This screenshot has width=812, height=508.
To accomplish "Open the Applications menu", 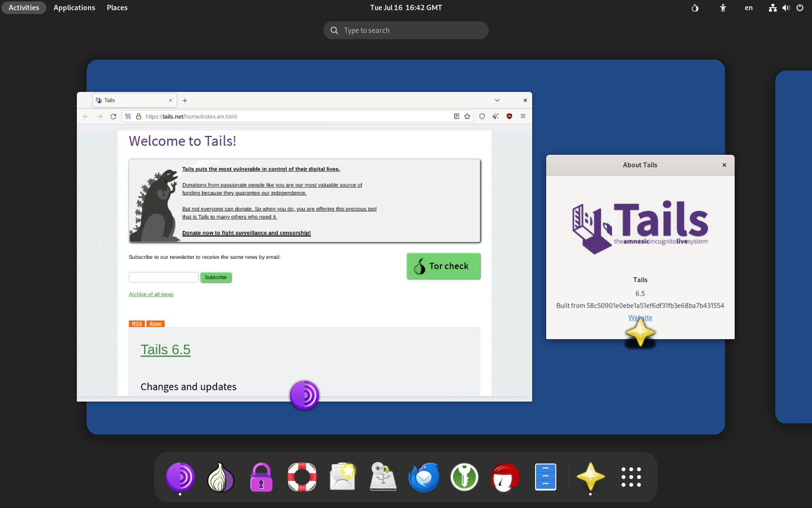I will (x=74, y=8).
